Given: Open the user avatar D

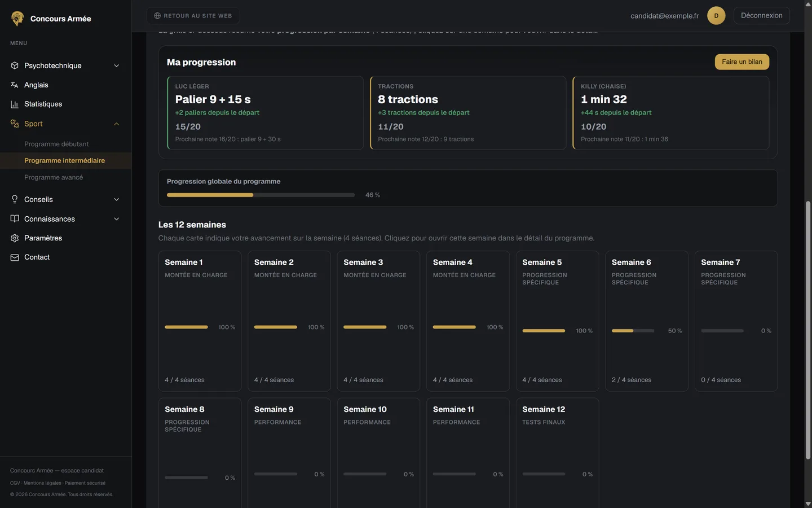Looking at the screenshot, I should (x=716, y=16).
